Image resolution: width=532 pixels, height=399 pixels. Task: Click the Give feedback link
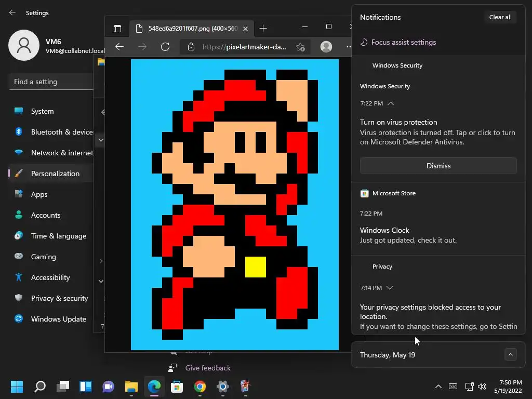[208, 368]
